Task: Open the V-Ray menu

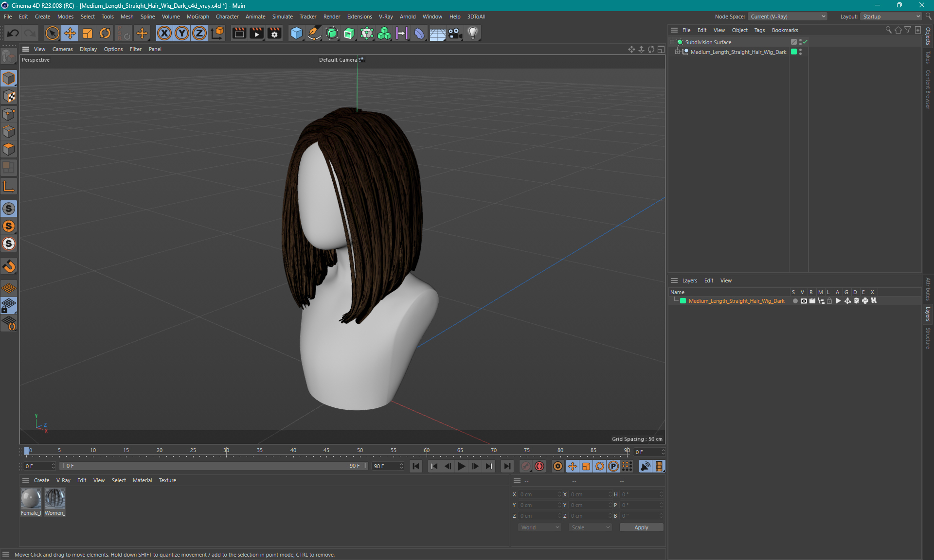Action: (386, 17)
